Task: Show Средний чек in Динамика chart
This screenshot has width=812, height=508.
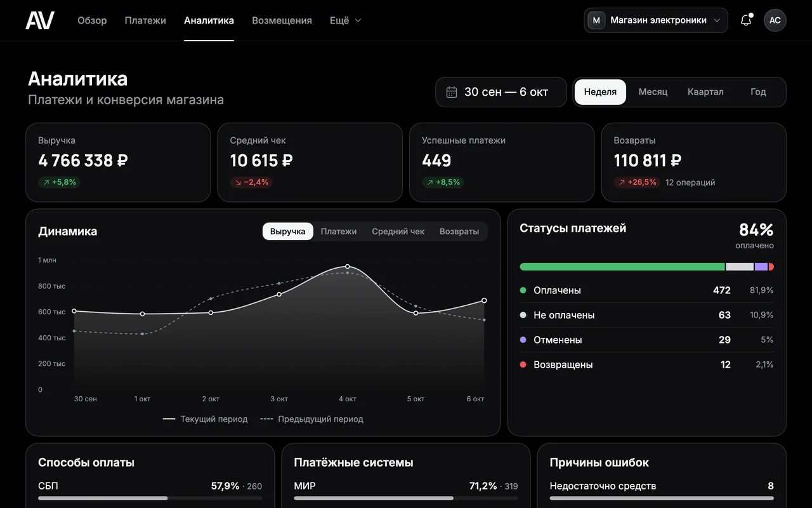Action: pos(398,231)
